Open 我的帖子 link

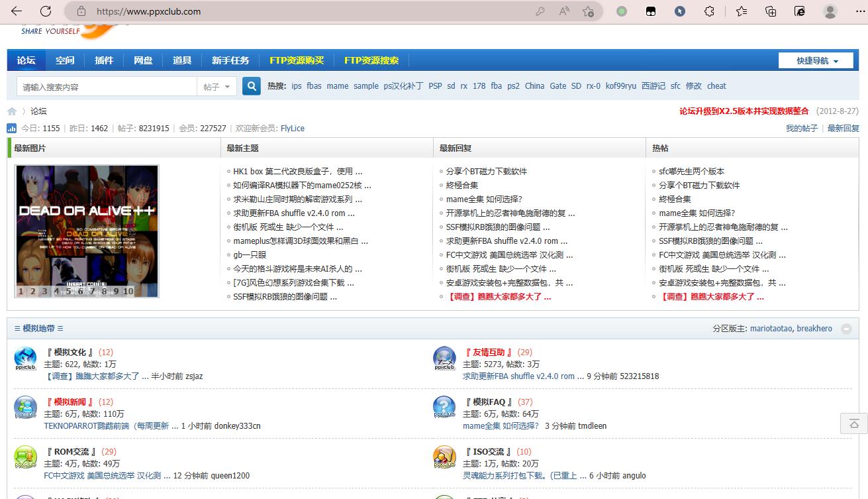[802, 129]
